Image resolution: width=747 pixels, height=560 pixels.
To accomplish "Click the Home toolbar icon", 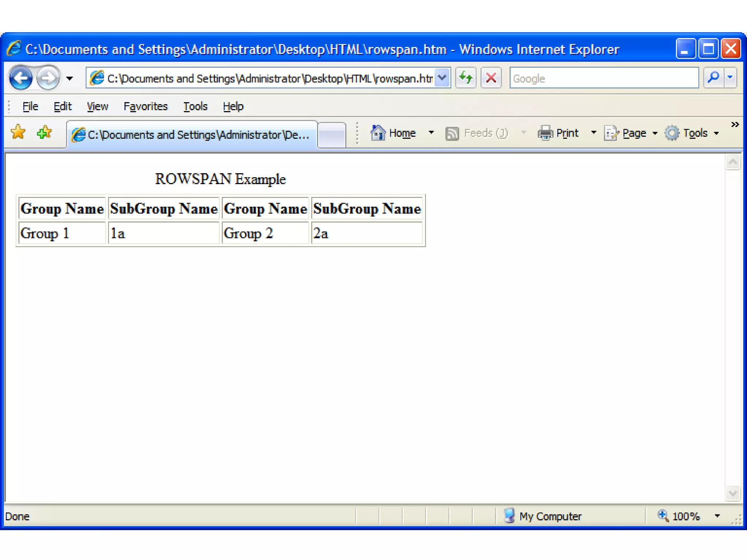I will 378,133.
